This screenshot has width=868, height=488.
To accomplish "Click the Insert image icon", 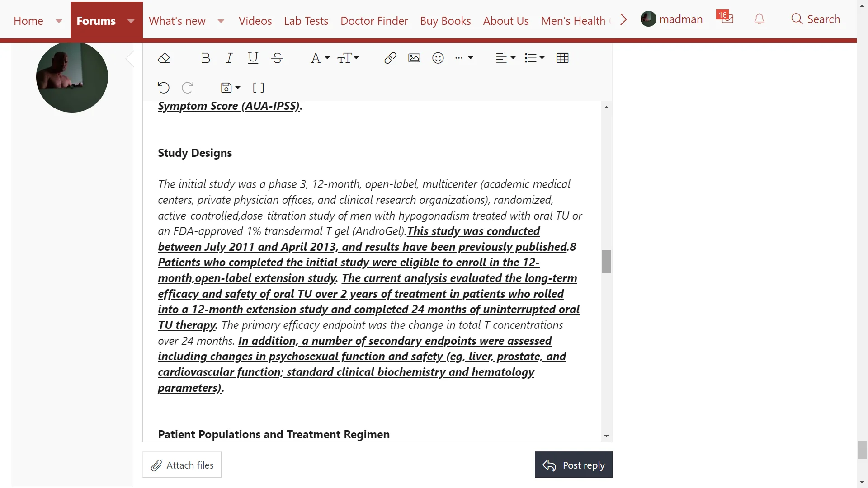I will pos(414,58).
